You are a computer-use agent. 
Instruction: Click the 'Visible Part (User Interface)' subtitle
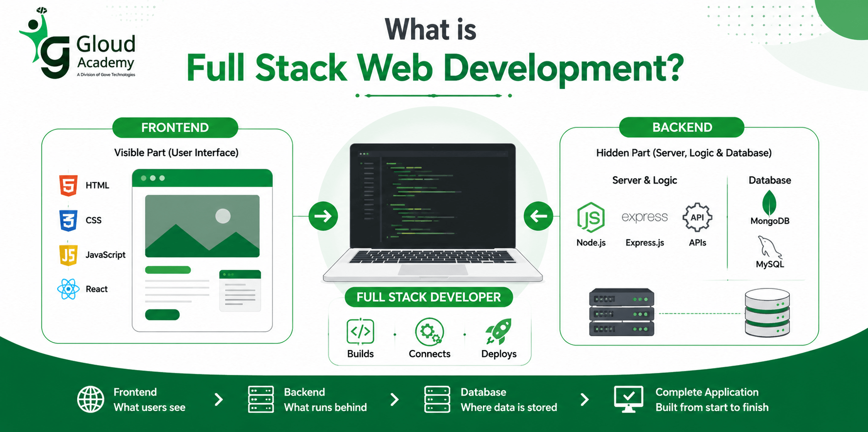[x=176, y=153]
